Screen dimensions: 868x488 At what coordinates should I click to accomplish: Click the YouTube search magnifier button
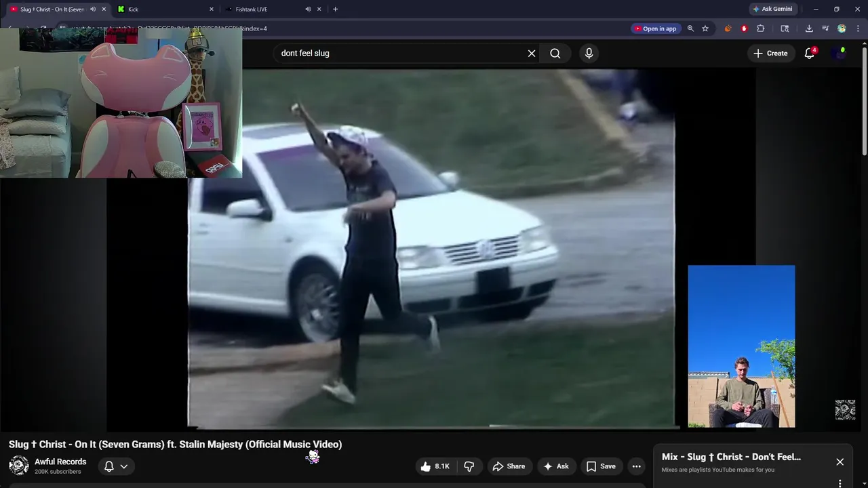tap(555, 53)
